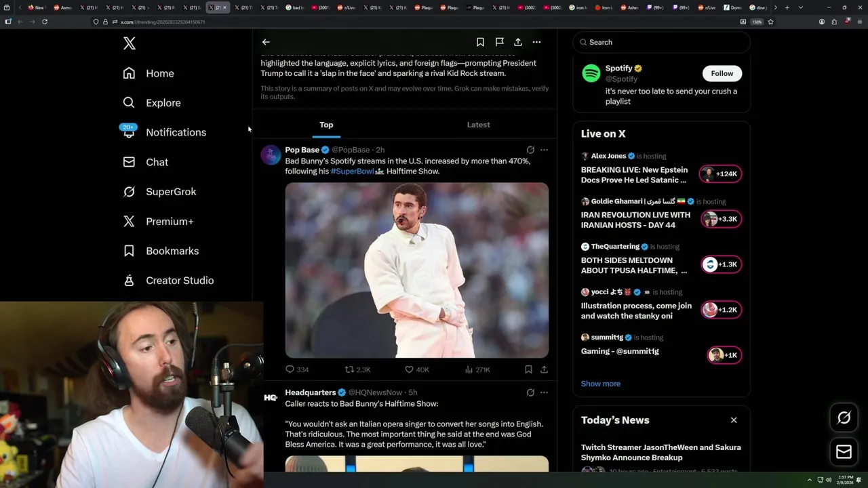Open the Creator Studio label in the sidebar
The width and height of the screenshot is (868, 488).
180,281
